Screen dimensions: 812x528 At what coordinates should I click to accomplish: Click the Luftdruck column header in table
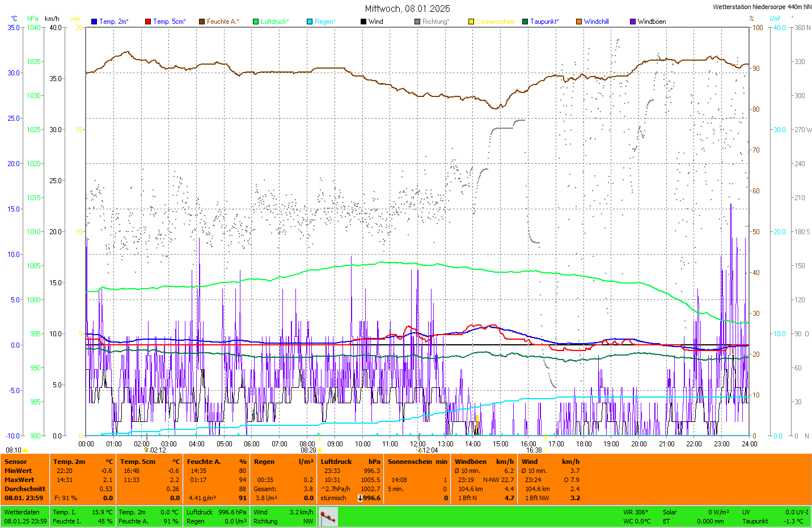(x=336, y=462)
